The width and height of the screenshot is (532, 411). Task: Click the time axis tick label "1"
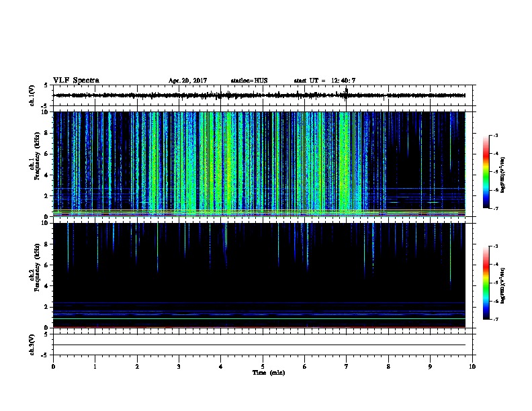point(95,367)
